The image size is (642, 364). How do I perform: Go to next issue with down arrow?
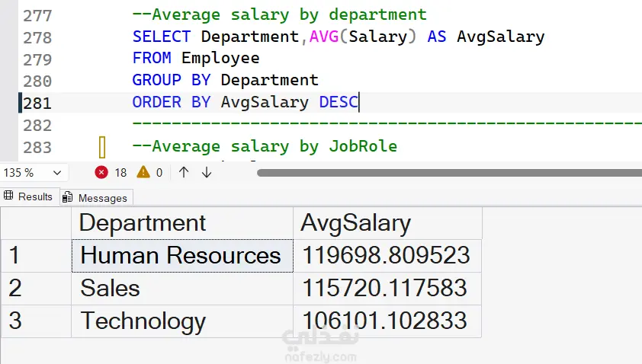tap(207, 172)
